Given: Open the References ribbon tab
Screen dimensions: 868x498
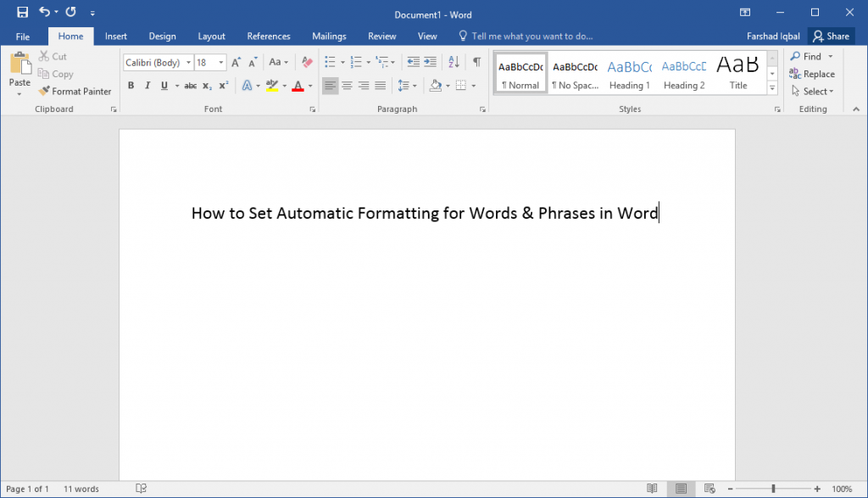Looking at the screenshot, I should click(269, 36).
